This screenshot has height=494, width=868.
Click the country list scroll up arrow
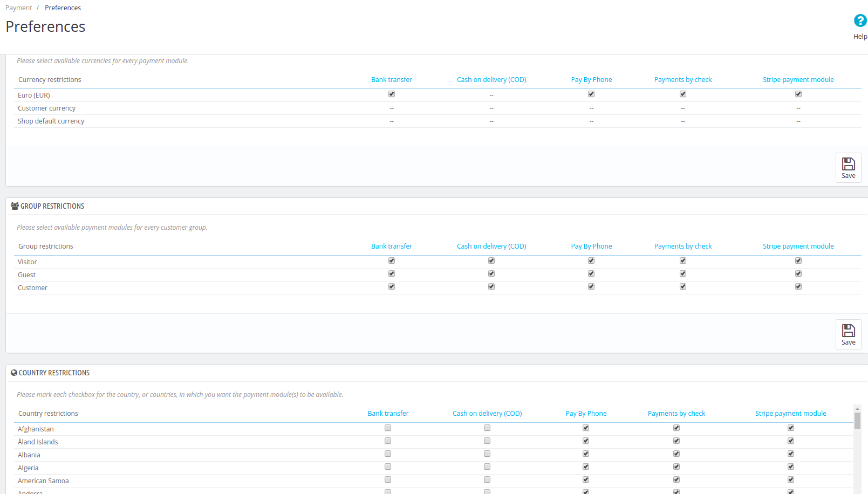click(857, 409)
